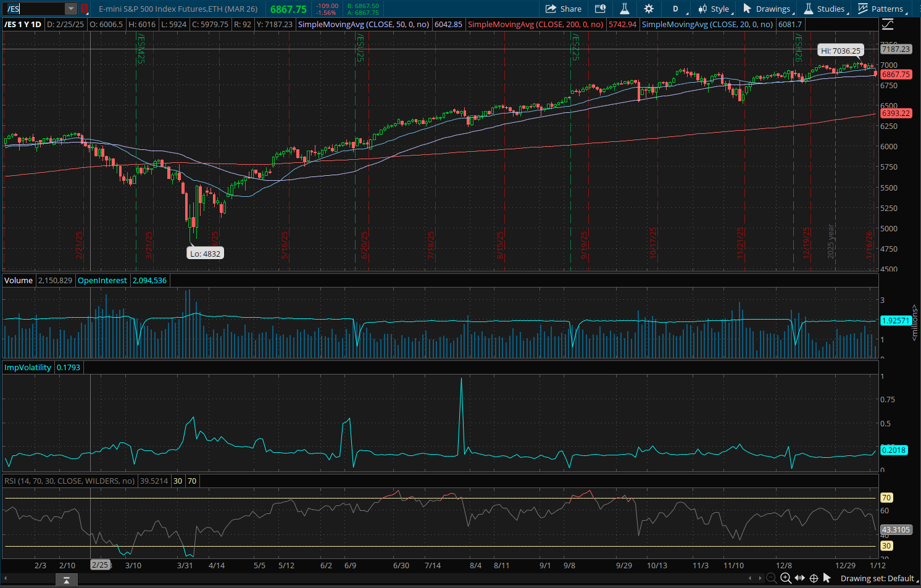Click the Share icon in top toolbar
This screenshot has width=921, height=588.
click(564, 9)
